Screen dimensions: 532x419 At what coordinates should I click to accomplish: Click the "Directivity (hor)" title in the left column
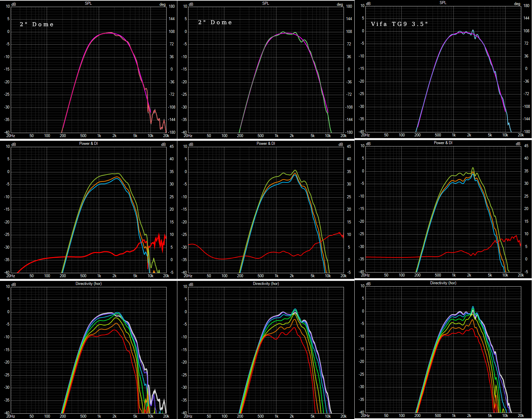88,284
